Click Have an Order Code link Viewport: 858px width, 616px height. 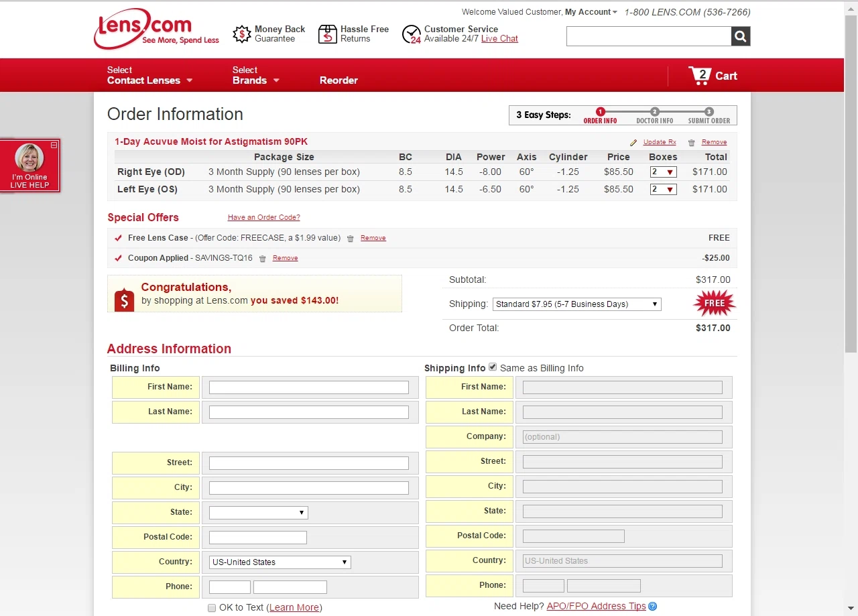tap(263, 218)
